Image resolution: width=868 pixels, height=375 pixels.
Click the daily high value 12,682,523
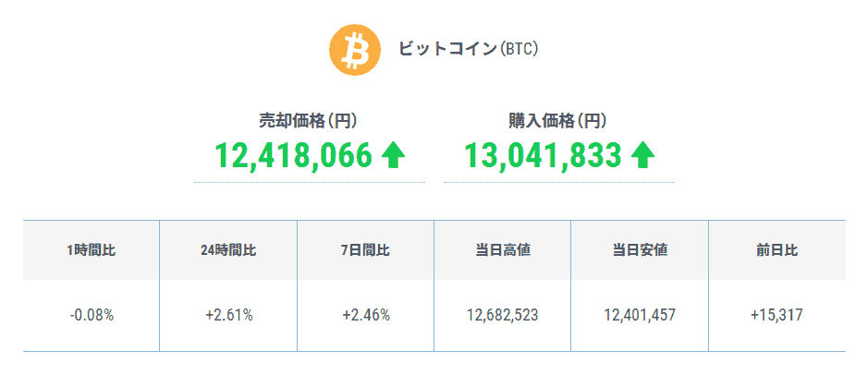502,315
